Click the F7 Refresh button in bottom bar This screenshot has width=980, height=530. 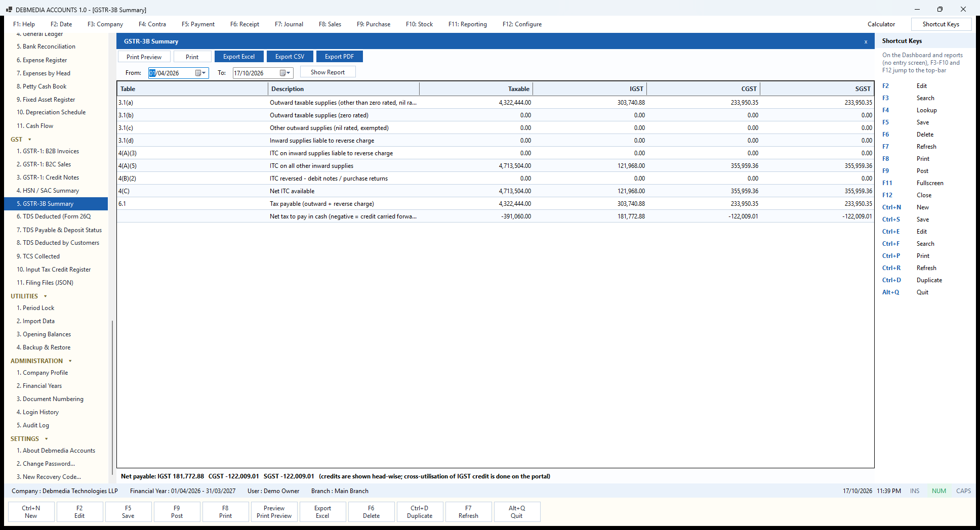[x=468, y=512]
